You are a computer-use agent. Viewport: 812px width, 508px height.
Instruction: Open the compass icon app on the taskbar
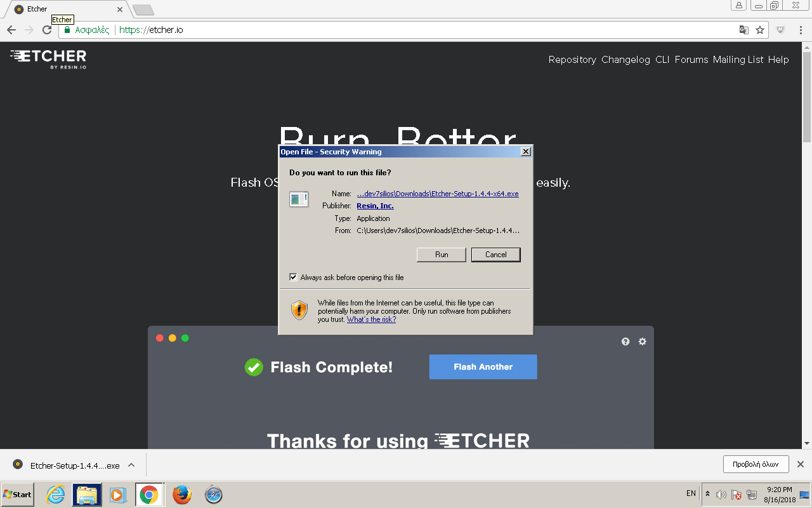click(x=213, y=495)
